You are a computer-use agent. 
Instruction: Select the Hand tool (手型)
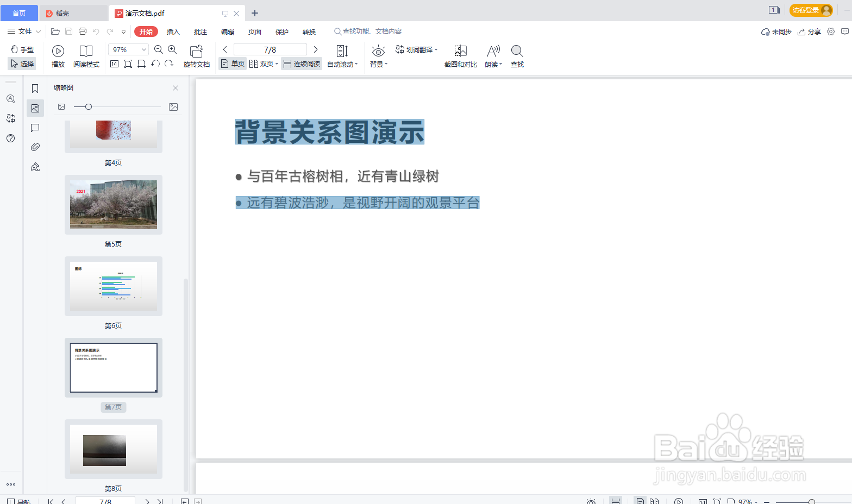tap(22, 49)
